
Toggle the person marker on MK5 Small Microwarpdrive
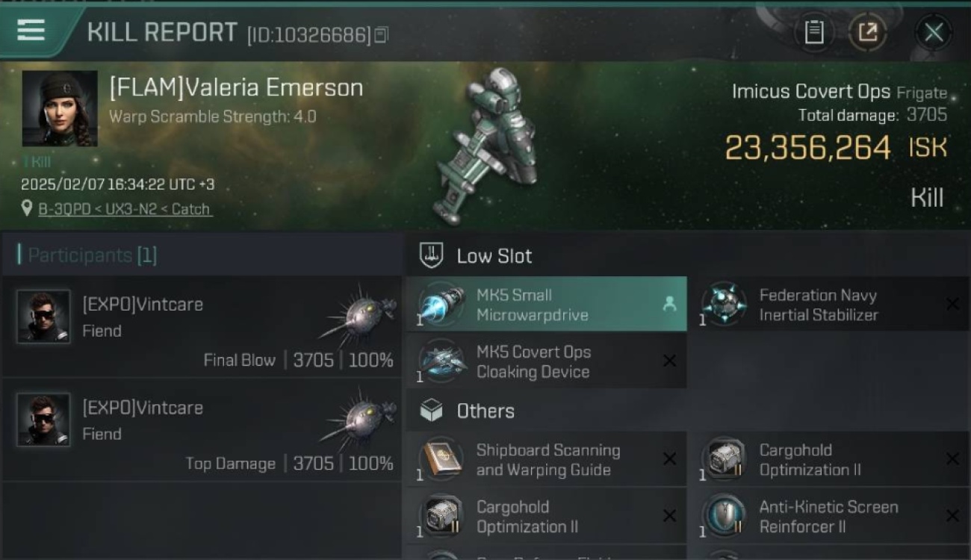[669, 305]
